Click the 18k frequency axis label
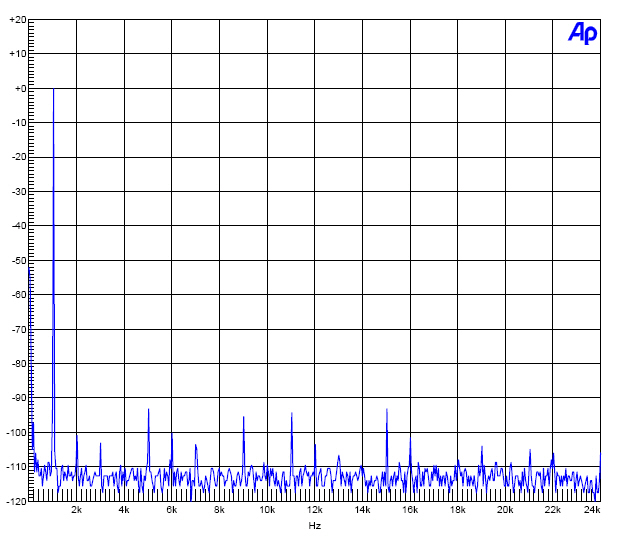Screen dimensions: 626x545 [x=457, y=510]
